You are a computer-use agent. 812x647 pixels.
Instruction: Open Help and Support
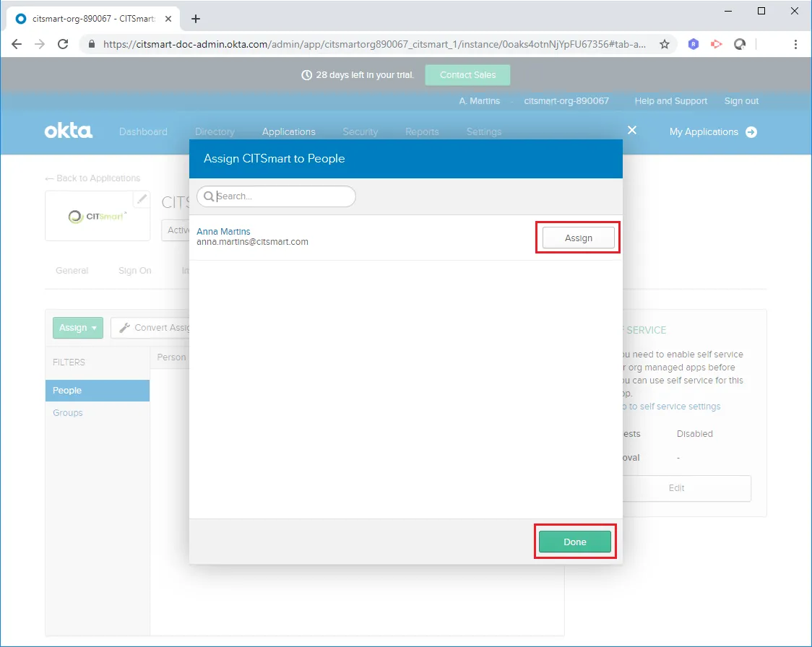tap(670, 101)
